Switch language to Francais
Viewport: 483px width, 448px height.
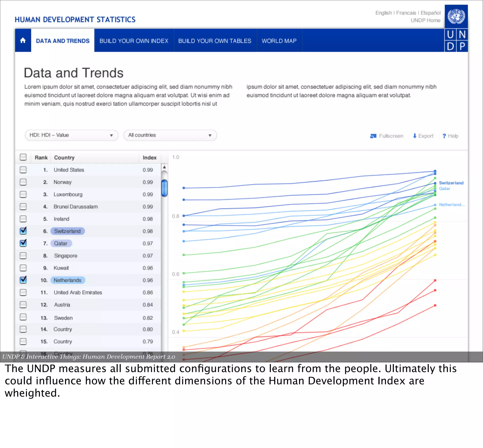[406, 13]
